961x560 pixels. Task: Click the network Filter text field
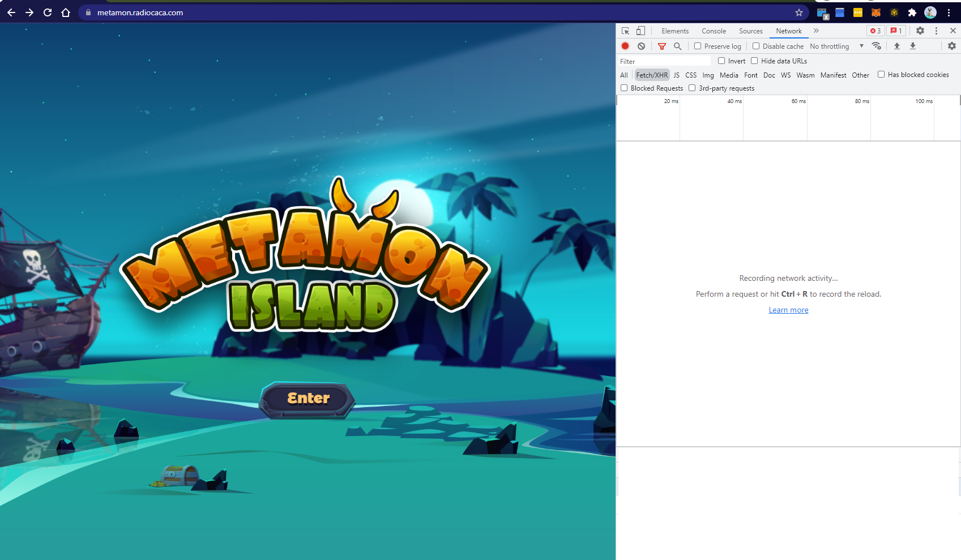664,61
